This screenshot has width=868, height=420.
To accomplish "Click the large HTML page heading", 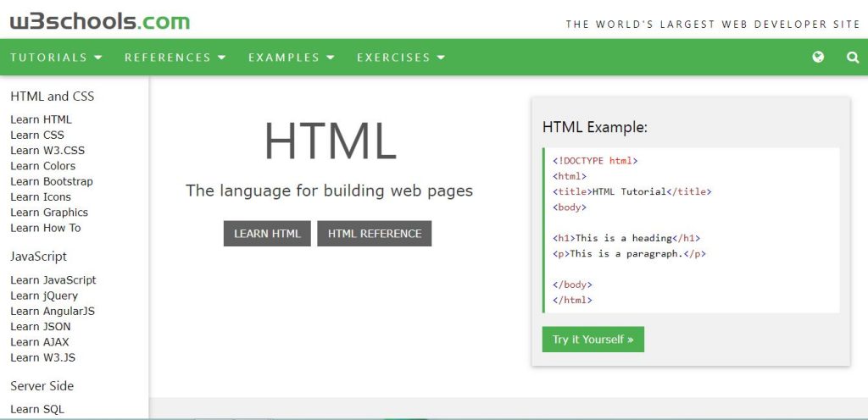I will 330,141.
